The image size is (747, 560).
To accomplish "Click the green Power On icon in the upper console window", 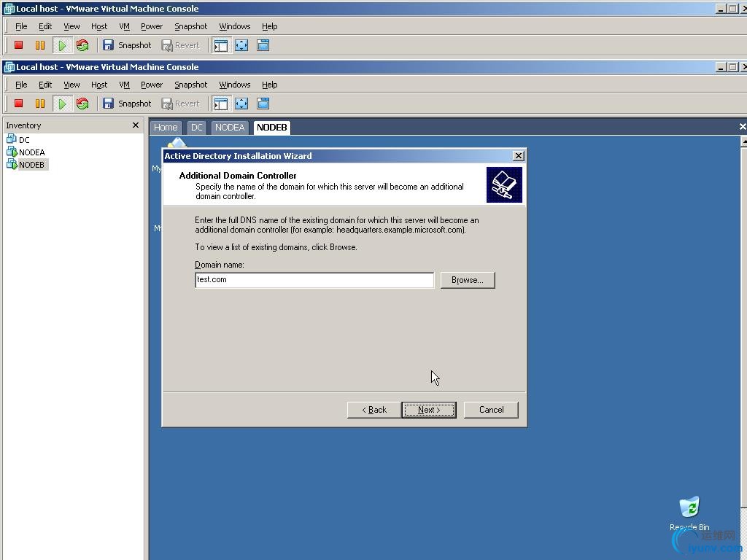I will tap(62, 45).
